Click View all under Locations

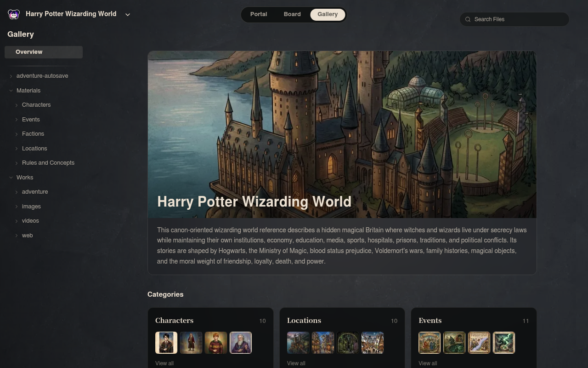(x=296, y=363)
